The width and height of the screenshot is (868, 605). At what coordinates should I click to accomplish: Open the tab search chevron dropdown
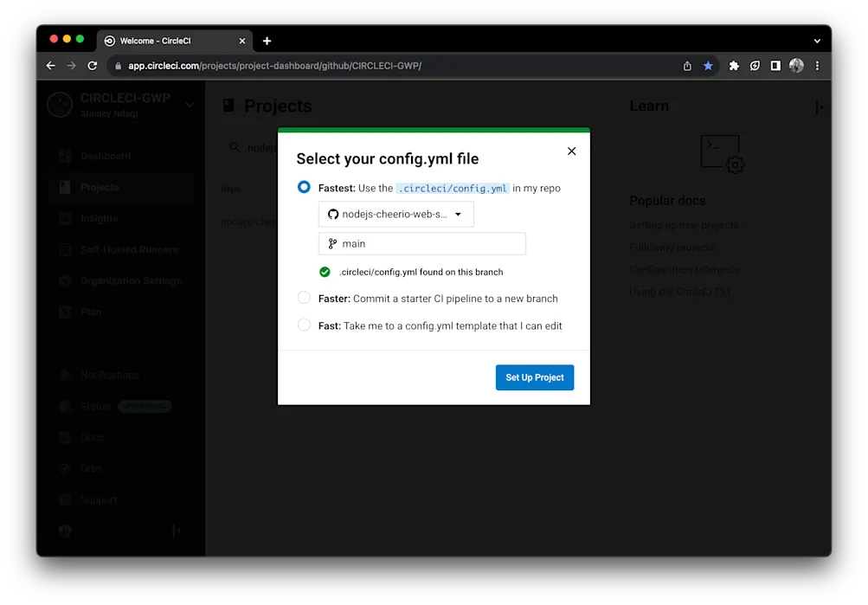pos(817,41)
